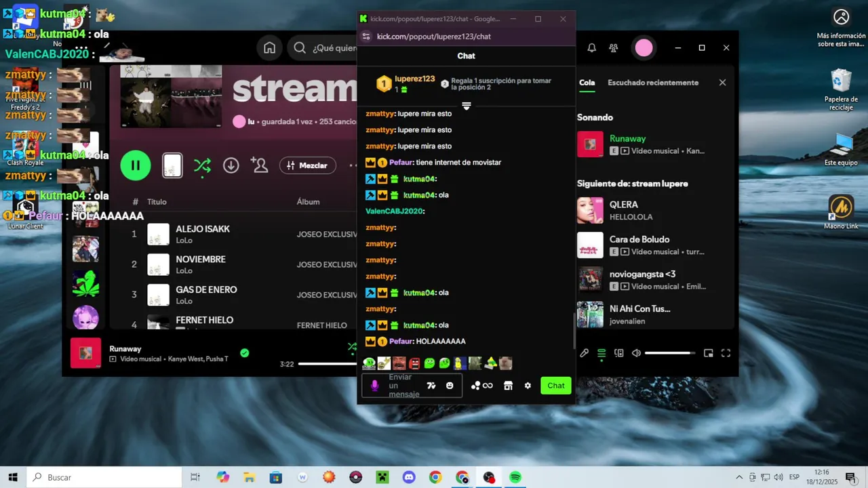Image resolution: width=868 pixels, height=488 pixels.
Task: Click the song progress bar
Action: (328, 364)
